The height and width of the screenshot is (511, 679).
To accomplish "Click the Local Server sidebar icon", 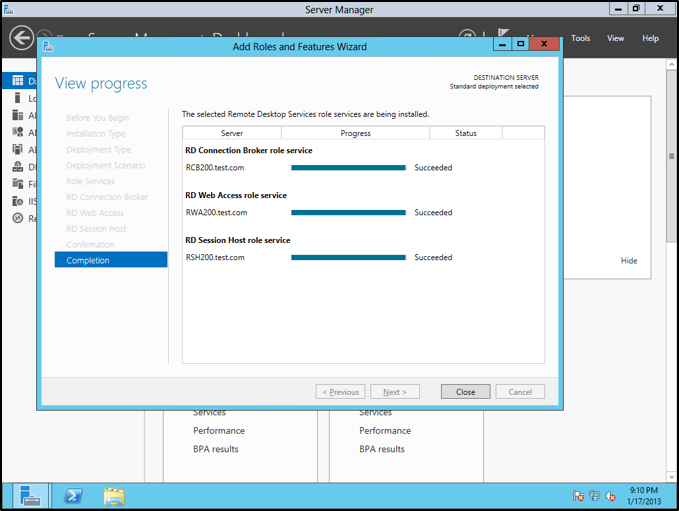I will tap(18, 99).
